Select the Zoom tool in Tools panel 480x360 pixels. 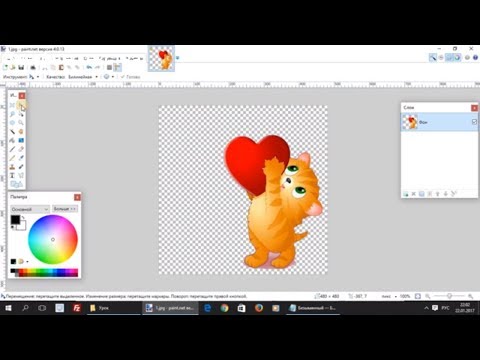pyautogui.click(x=21, y=123)
